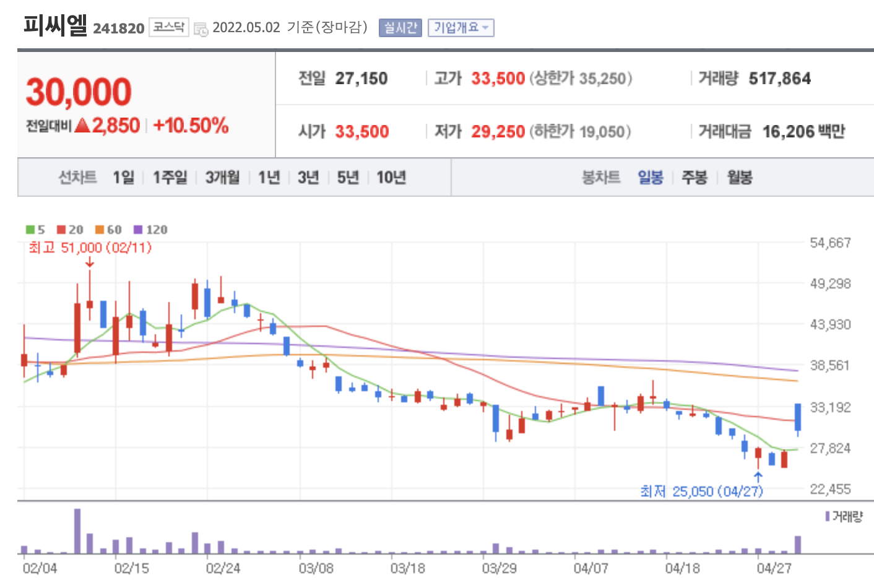Image resolution: width=874 pixels, height=588 pixels.
Task: Click the 33,192 price axis label
Action: pyautogui.click(x=830, y=408)
